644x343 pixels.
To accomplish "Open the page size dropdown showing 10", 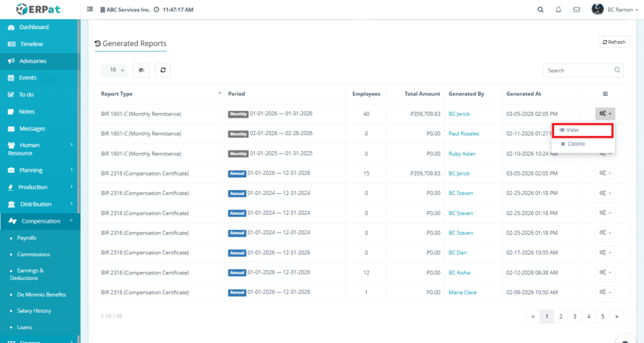I will 114,70.
